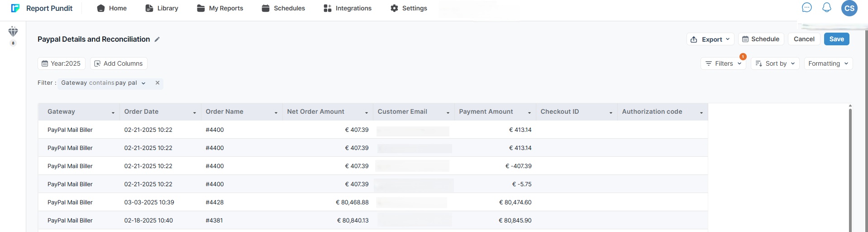Screen dimensions: 868x232
Task: Go to the Library section
Action: coord(162,8)
